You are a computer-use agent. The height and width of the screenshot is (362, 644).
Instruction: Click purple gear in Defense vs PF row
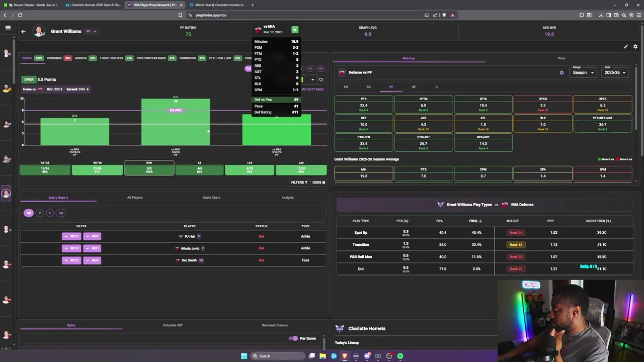click(561, 72)
